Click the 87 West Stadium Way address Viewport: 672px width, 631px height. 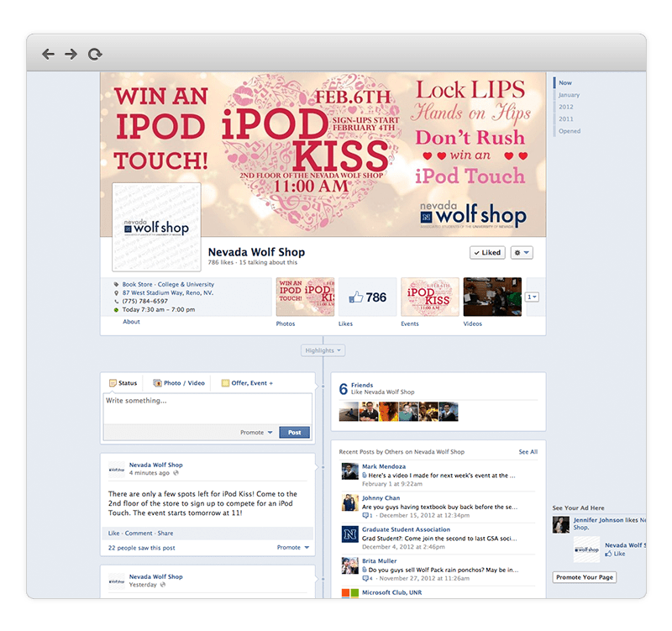[x=167, y=292]
